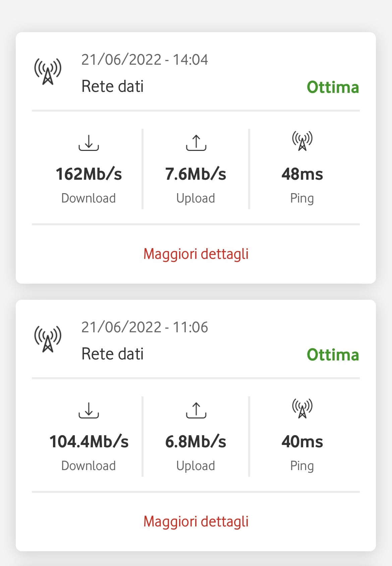
Task: Open Maggiori dettagli for the 14:04 test
Action: [x=196, y=254]
